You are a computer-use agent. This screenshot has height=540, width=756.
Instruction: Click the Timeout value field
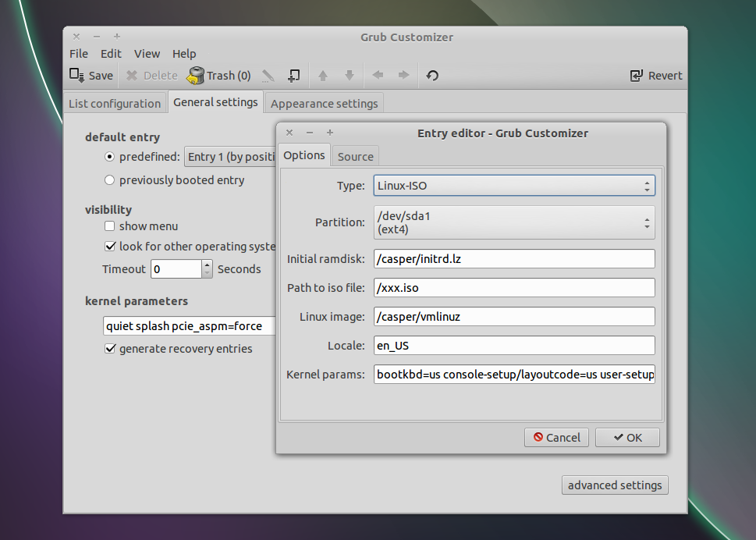tap(176, 269)
